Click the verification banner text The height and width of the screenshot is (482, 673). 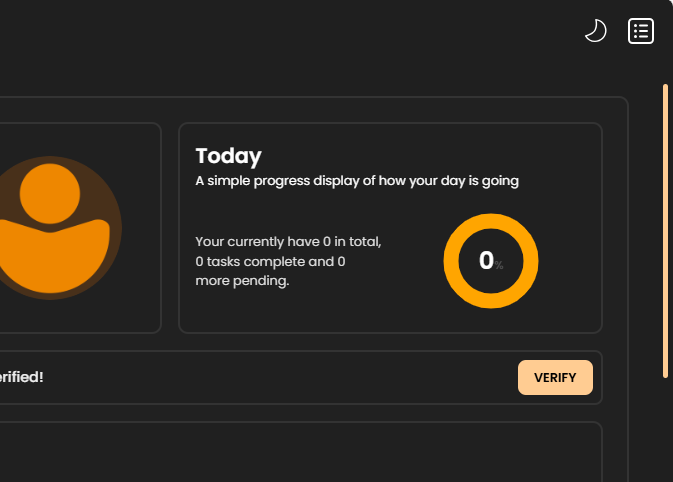point(21,377)
